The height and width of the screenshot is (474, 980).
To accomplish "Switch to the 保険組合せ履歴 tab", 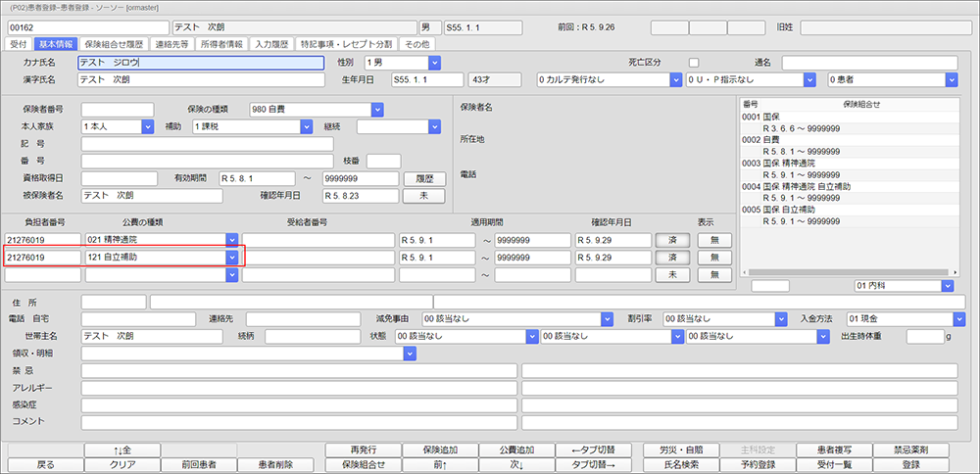I will point(114,44).
